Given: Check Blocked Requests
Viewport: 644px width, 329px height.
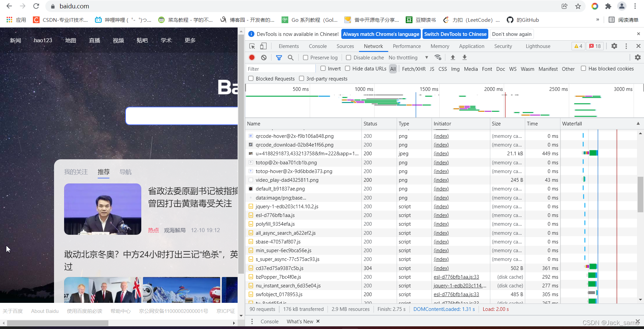Looking at the screenshot, I should 251,78.
